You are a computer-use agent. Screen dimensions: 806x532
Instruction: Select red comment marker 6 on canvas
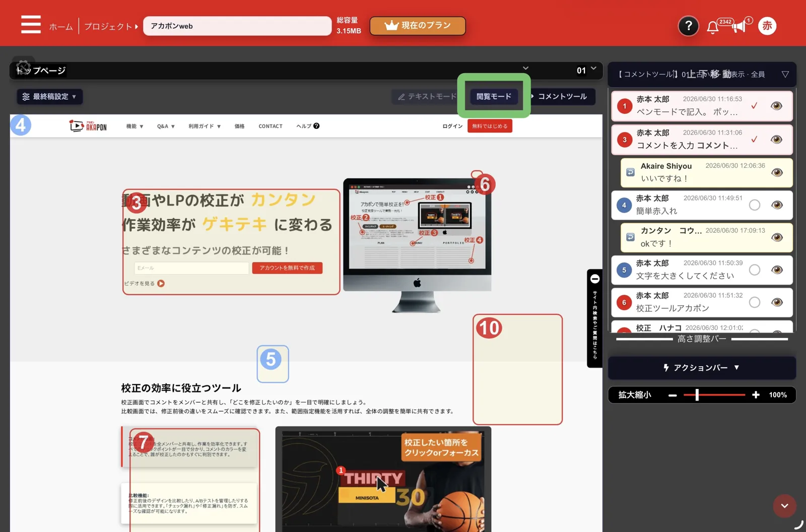[x=485, y=184]
